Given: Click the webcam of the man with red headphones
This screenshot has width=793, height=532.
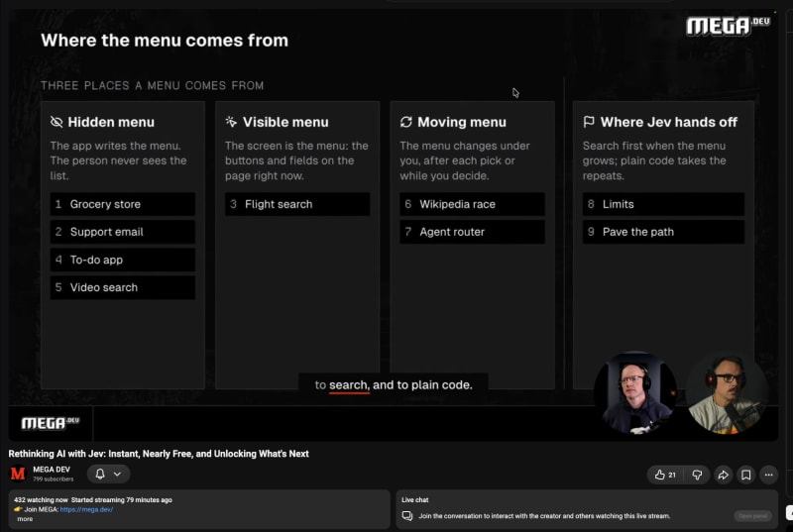Looking at the screenshot, I should 728,393.
